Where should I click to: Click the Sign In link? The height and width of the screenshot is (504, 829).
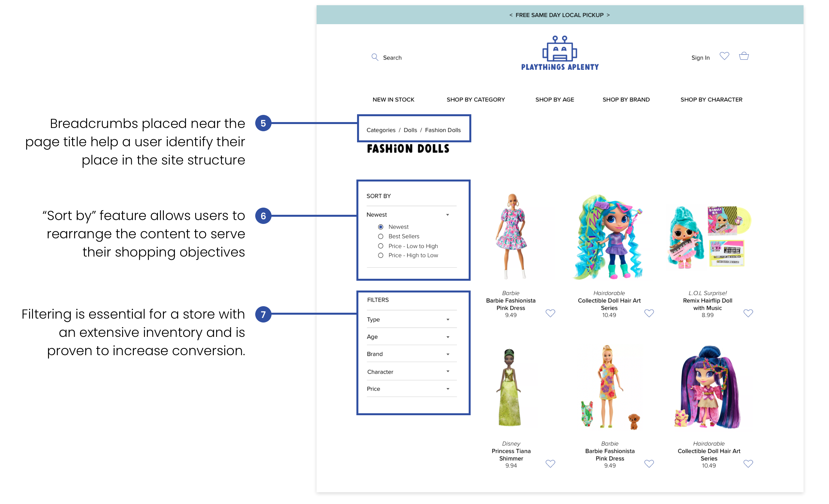point(700,57)
